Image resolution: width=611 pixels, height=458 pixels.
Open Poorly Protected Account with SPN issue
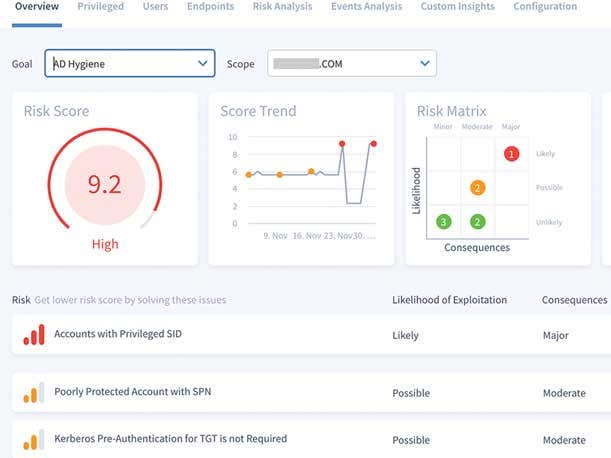click(x=132, y=393)
